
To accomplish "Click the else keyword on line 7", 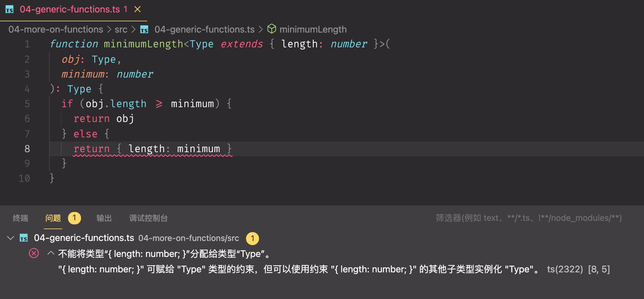I will (85, 134).
